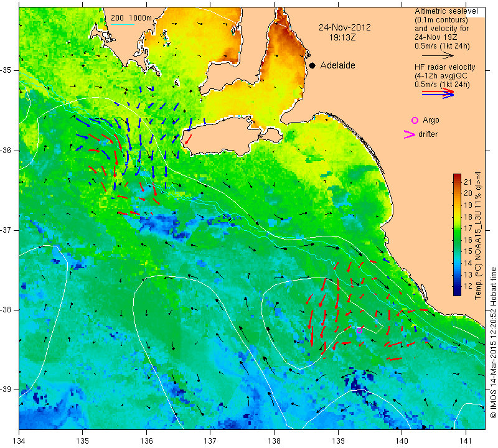Click the 15 value on temperature scale

click(x=468, y=251)
